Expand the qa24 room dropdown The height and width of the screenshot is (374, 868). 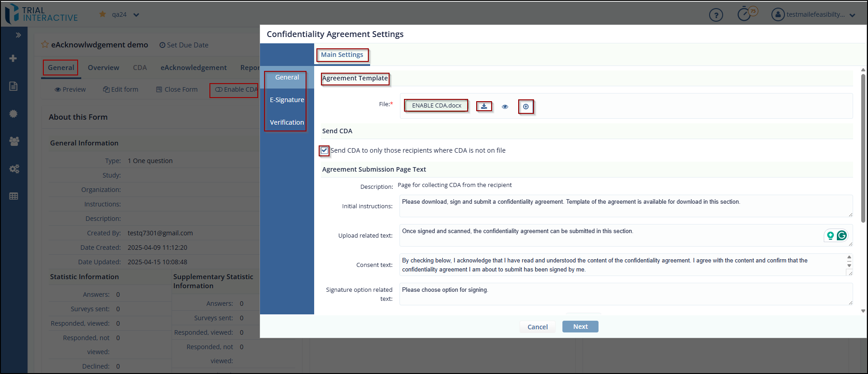pos(136,15)
